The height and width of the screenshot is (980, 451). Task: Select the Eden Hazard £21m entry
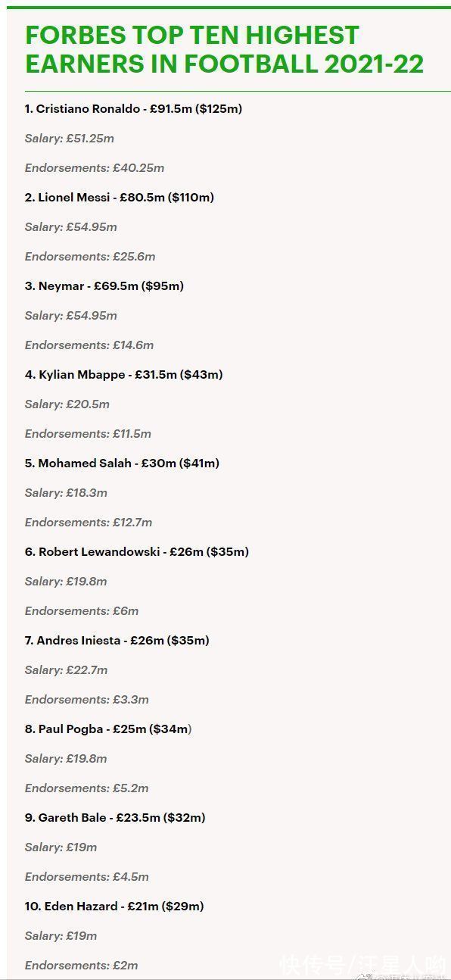[x=114, y=907]
